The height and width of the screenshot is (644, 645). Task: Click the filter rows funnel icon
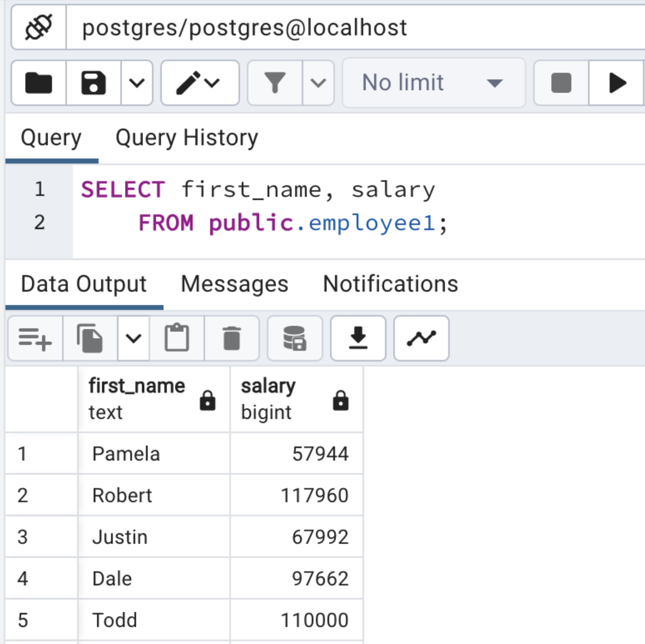(x=275, y=83)
